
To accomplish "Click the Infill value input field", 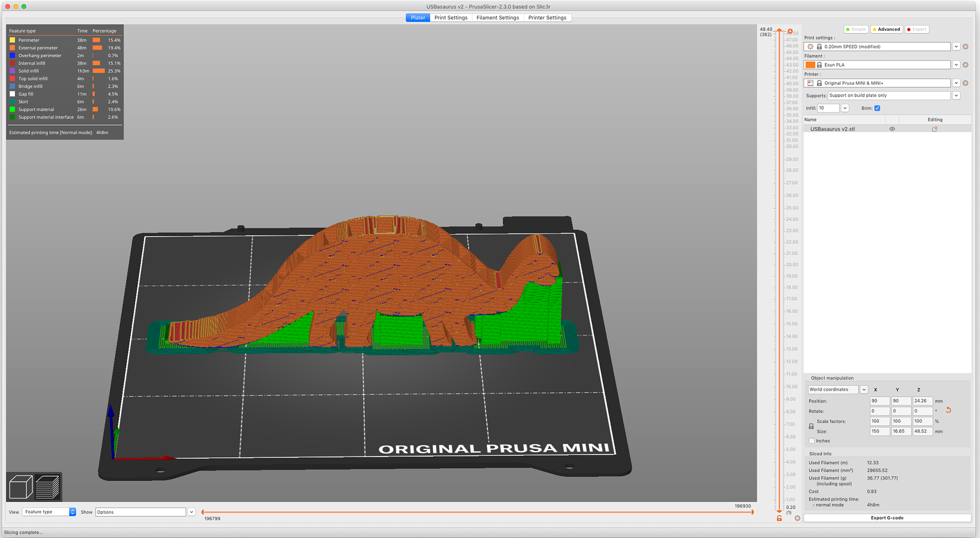I will pyautogui.click(x=828, y=108).
